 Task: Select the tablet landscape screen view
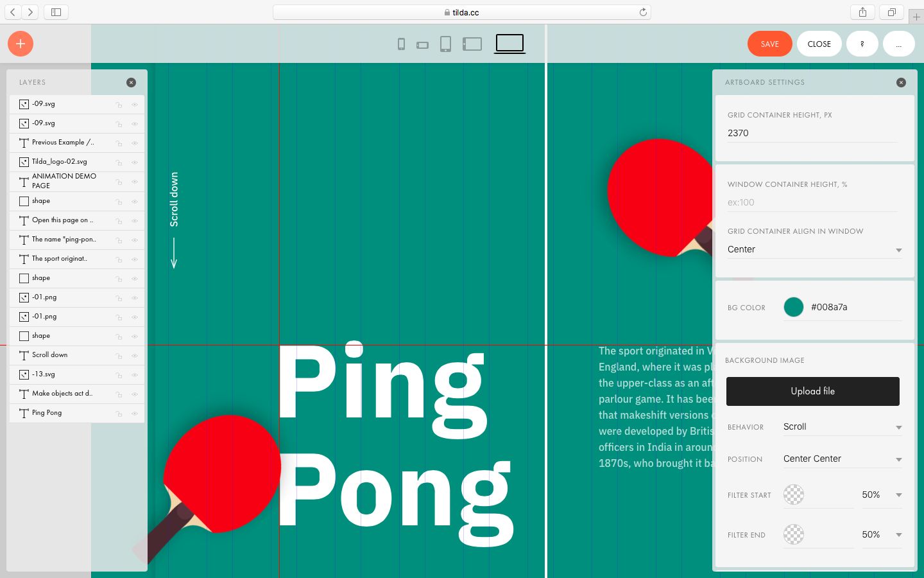click(472, 44)
